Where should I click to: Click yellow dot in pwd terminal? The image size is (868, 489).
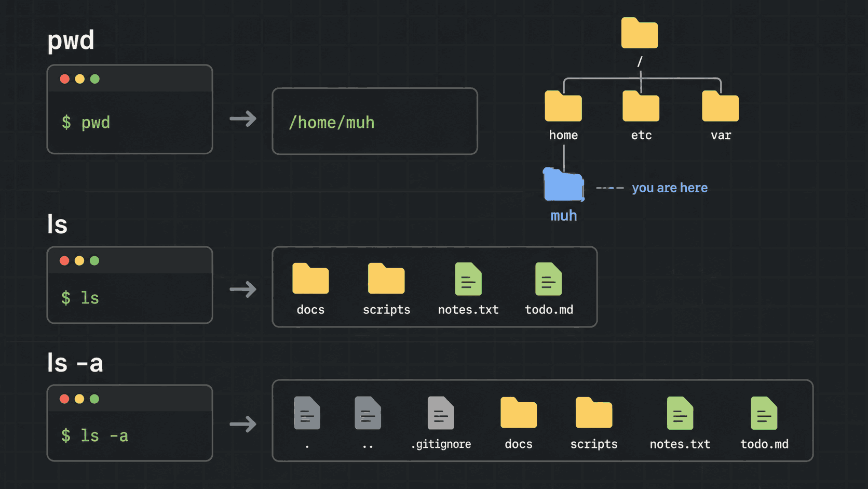(80, 79)
